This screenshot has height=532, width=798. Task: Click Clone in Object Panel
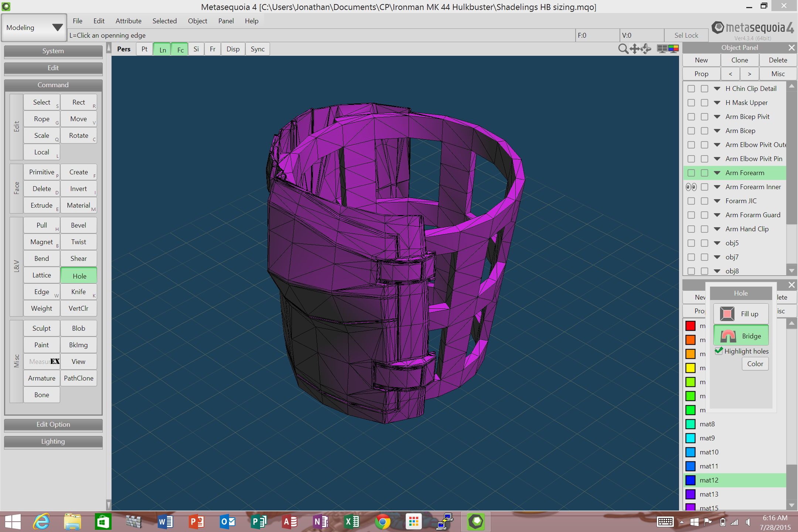(x=740, y=60)
